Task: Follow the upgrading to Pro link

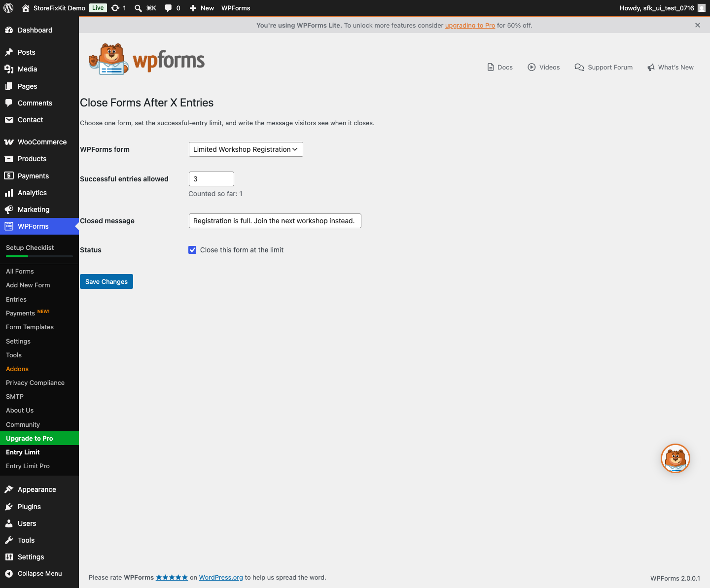Action: click(470, 25)
